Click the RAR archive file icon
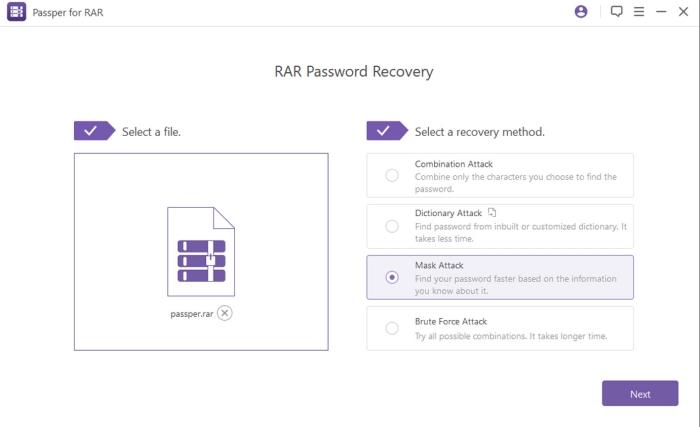The width and height of the screenshot is (700, 427). [201, 251]
